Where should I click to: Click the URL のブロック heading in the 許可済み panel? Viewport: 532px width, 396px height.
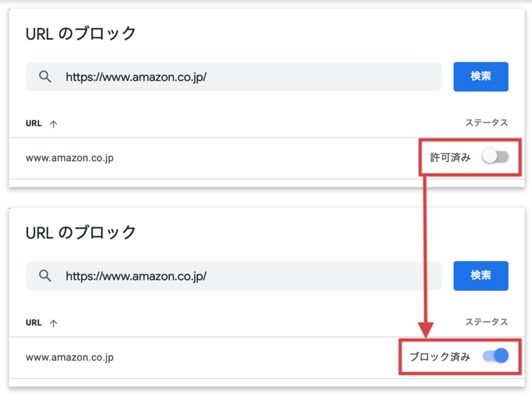click(x=80, y=34)
